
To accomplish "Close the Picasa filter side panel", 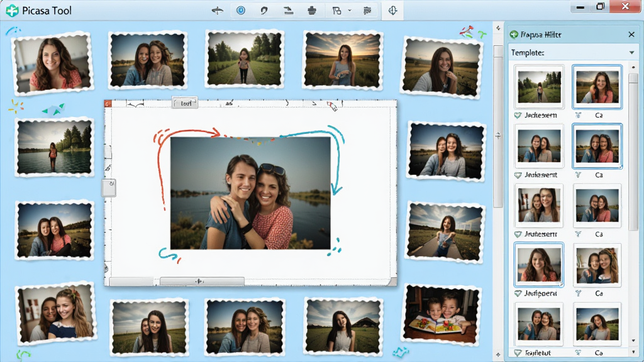I will pos(631,35).
